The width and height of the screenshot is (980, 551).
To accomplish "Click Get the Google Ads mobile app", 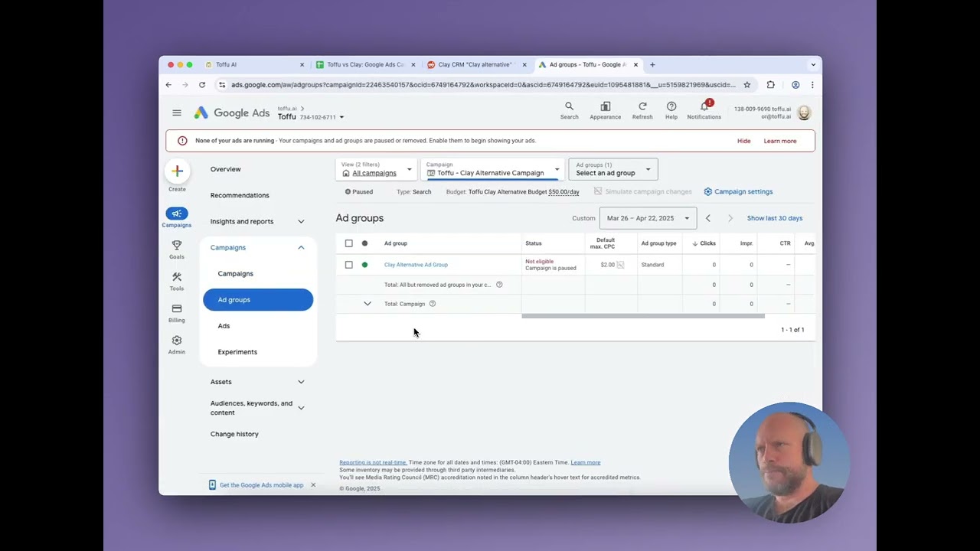I will pos(262,485).
